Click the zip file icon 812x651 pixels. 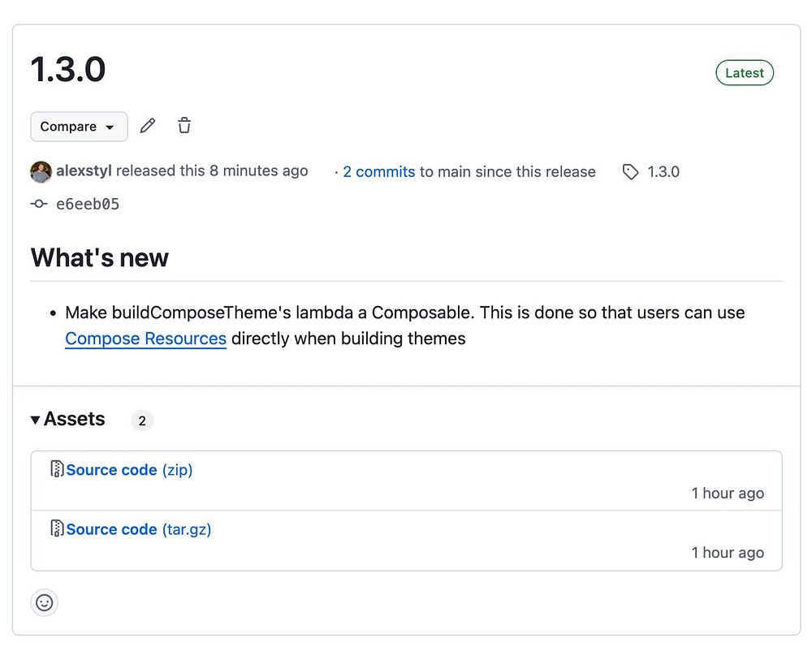click(57, 469)
